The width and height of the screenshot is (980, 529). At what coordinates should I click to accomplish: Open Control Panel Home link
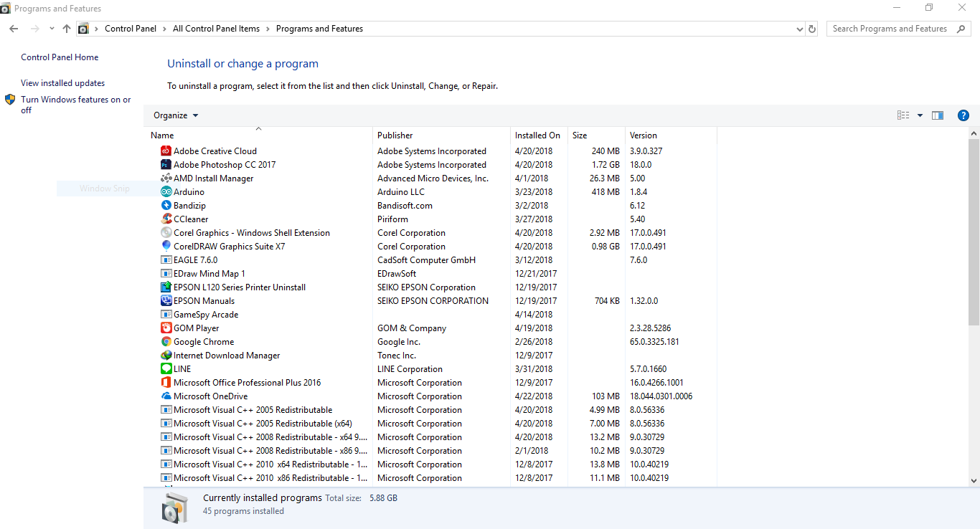pos(60,57)
